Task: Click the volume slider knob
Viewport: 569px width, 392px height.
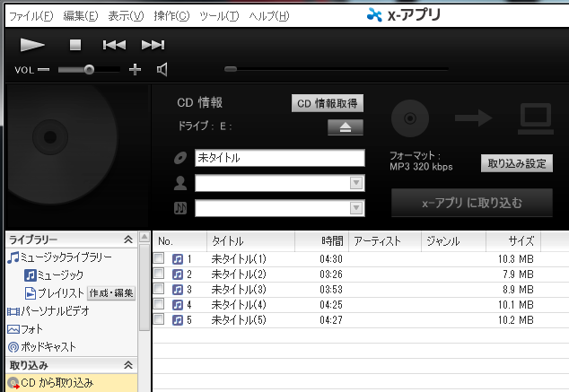Action: coord(89,69)
